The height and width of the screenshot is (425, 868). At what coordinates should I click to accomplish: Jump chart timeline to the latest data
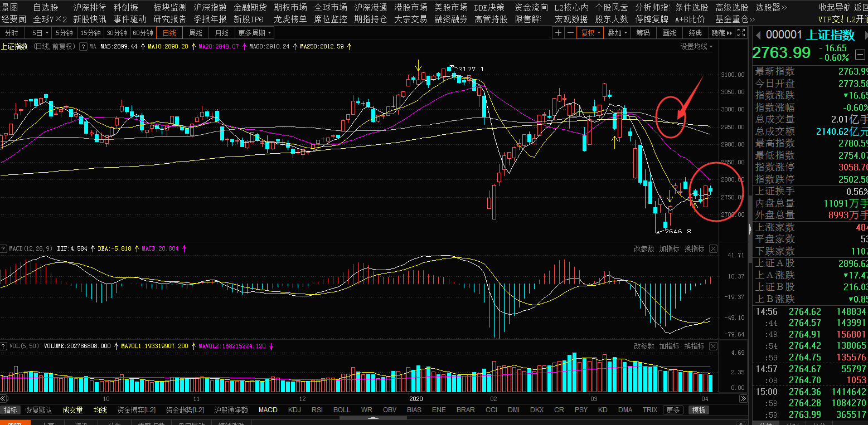tap(743, 399)
